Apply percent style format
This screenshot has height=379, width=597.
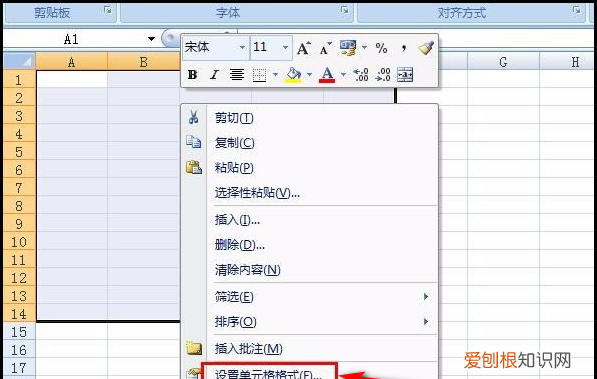[381, 48]
